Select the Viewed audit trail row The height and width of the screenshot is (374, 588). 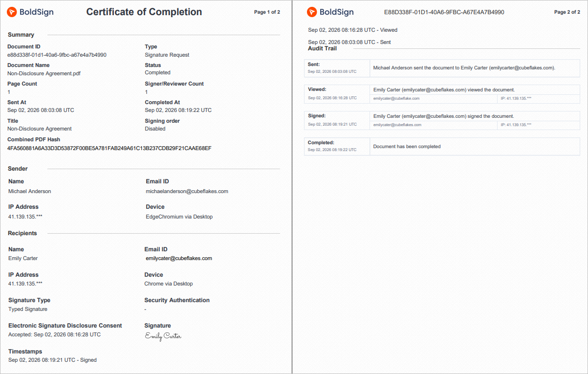442,94
